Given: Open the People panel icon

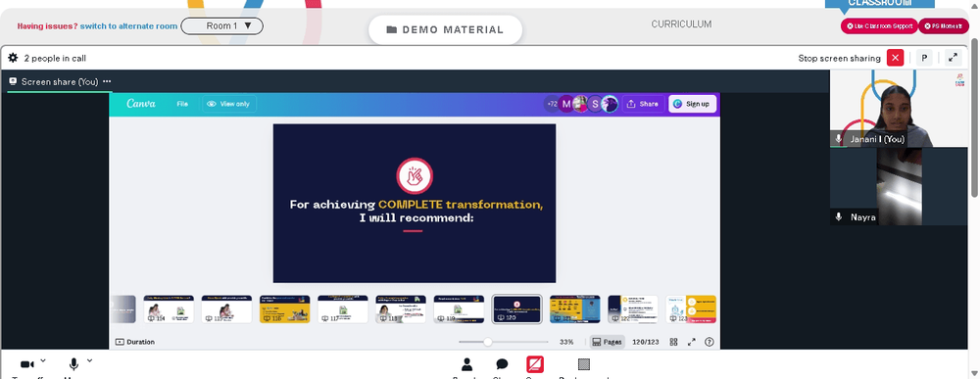Looking at the screenshot, I should [466, 364].
